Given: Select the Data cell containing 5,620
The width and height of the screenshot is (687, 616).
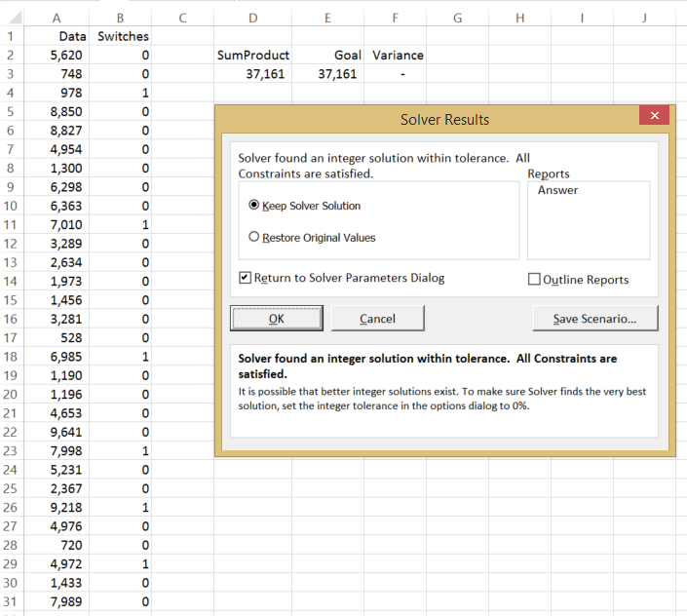Looking at the screenshot, I should coord(56,56).
